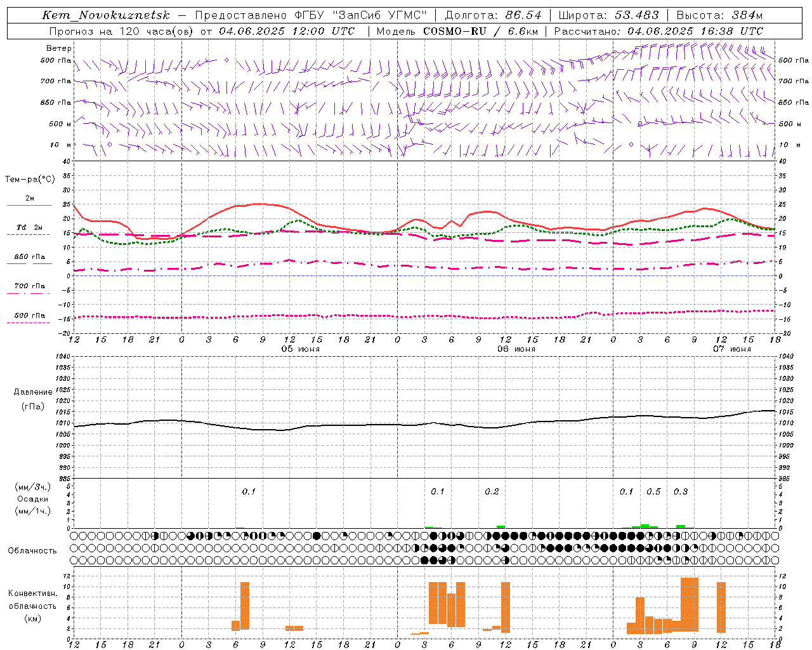Click the 0.5 precipitation amount value
The width and height of the screenshot is (812, 650).
point(653,492)
